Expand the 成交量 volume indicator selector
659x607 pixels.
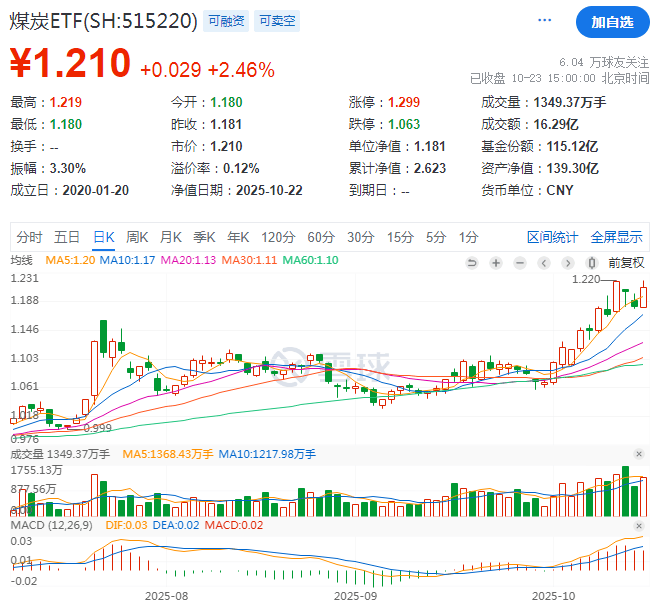[62, 454]
